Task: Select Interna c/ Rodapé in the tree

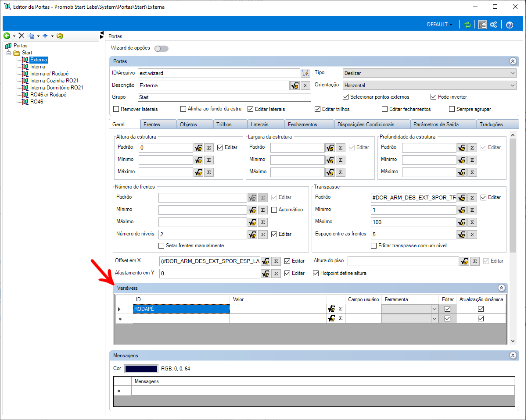Action: tap(49, 74)
